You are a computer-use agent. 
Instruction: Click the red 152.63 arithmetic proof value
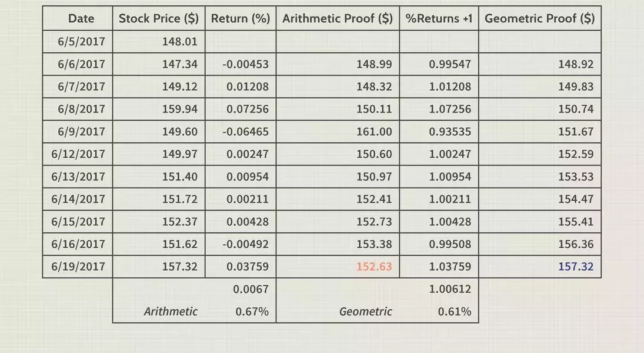pyautogui.click(x=374, y=267)
